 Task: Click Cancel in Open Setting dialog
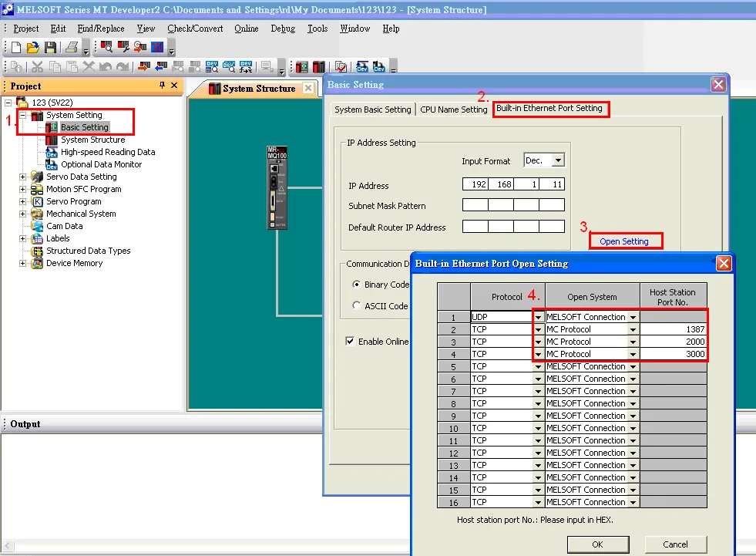click(675, 544)
